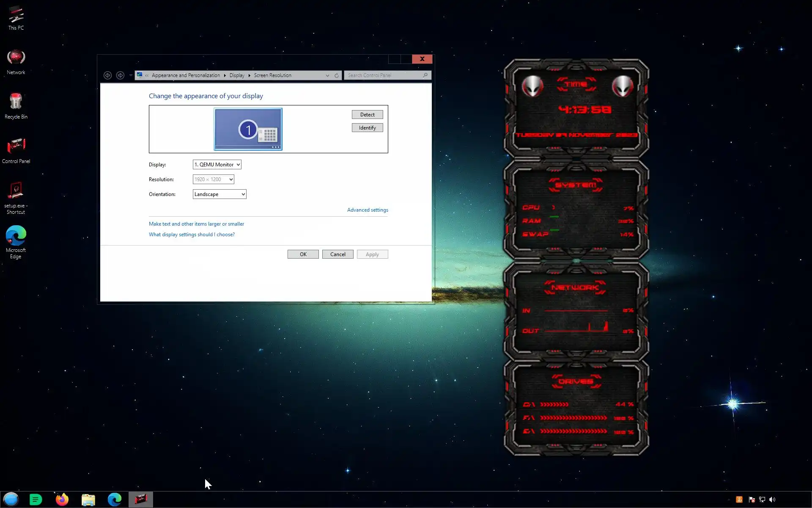Image resolution: width=812 pixels, height=508 pixels.
Task: Click the Display breadcrumb item
Action: 237,75
